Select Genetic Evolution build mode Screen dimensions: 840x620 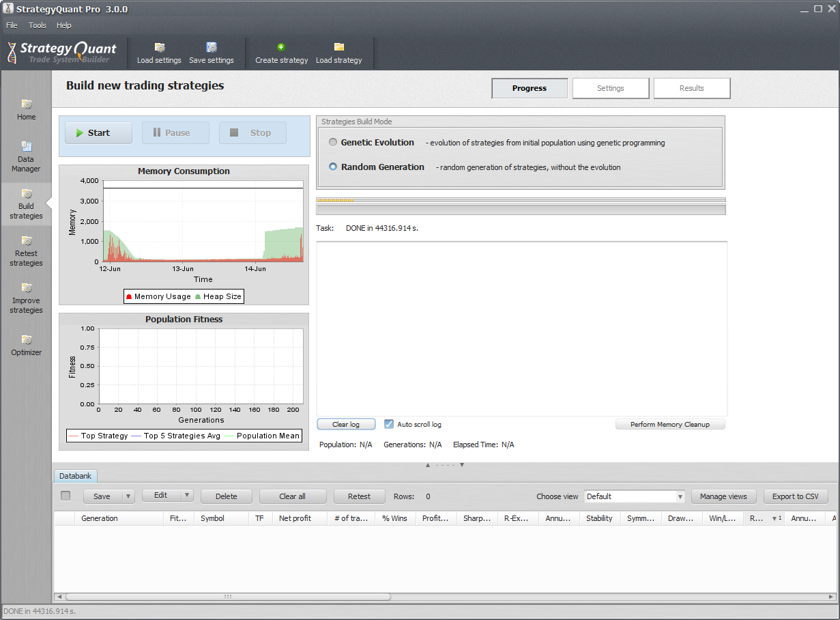(x=333, y=143)
